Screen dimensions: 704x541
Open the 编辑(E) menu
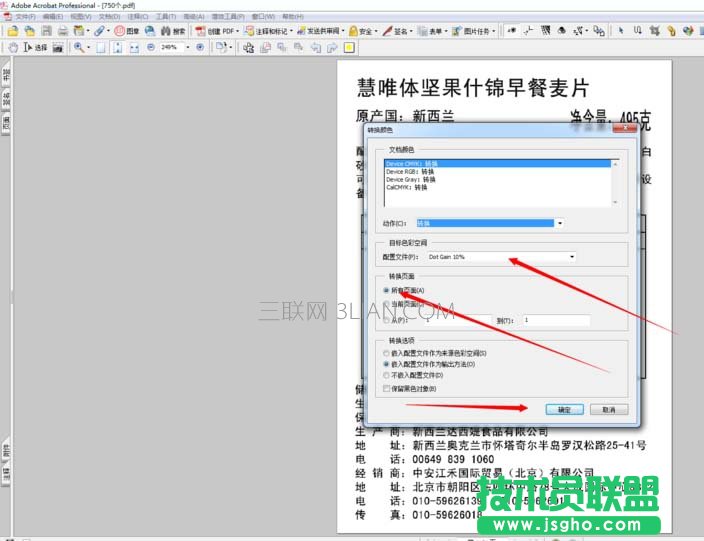pyautogui.click(x=53, y=17)
